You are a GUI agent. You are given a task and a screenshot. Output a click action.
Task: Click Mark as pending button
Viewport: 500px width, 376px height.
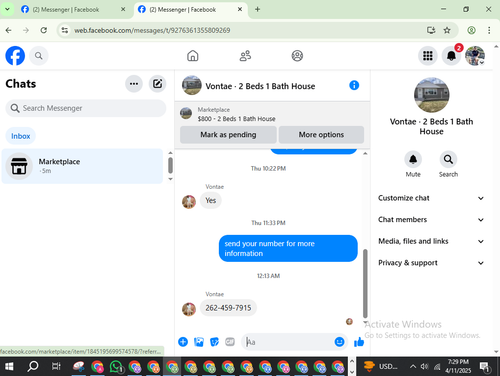pos(228,135)
